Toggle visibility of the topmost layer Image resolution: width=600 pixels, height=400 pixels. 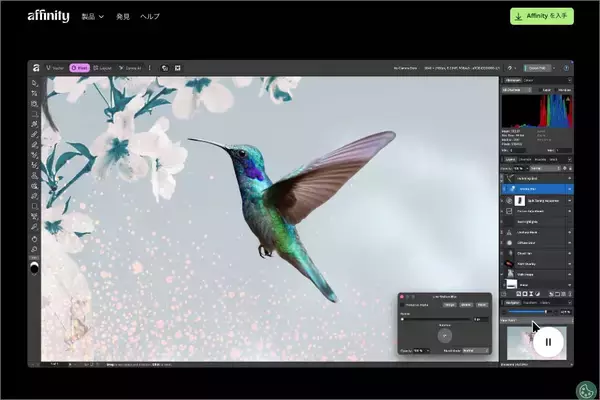pyautogui.click(x=569, y=178)
